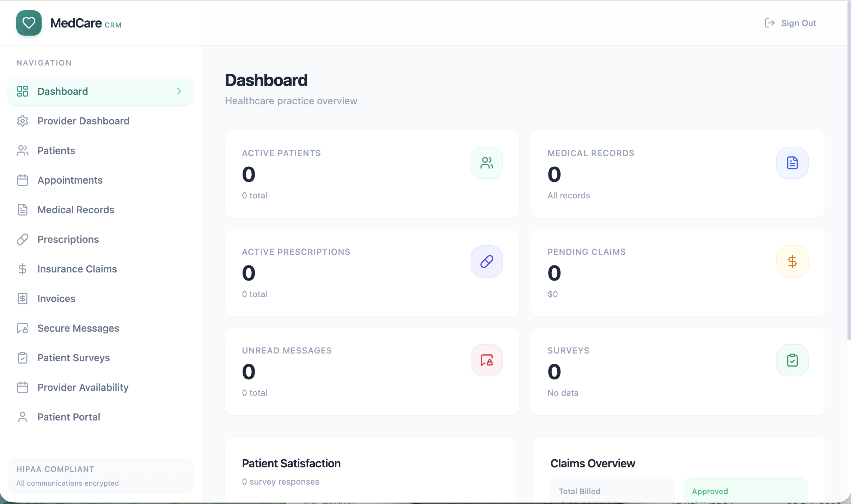Click the Insurance Claims dollar icon
This screenshot has height=504, width=851.
pos(23,269)
